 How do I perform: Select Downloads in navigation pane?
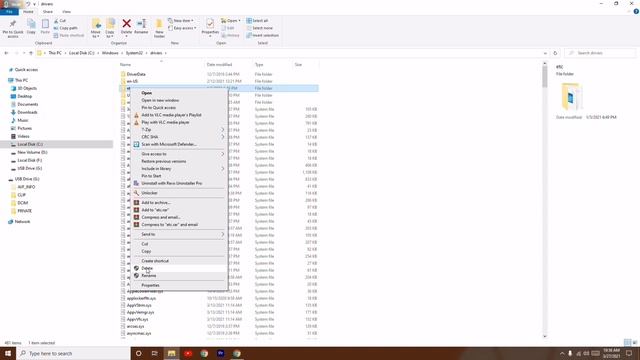point(27,112)
